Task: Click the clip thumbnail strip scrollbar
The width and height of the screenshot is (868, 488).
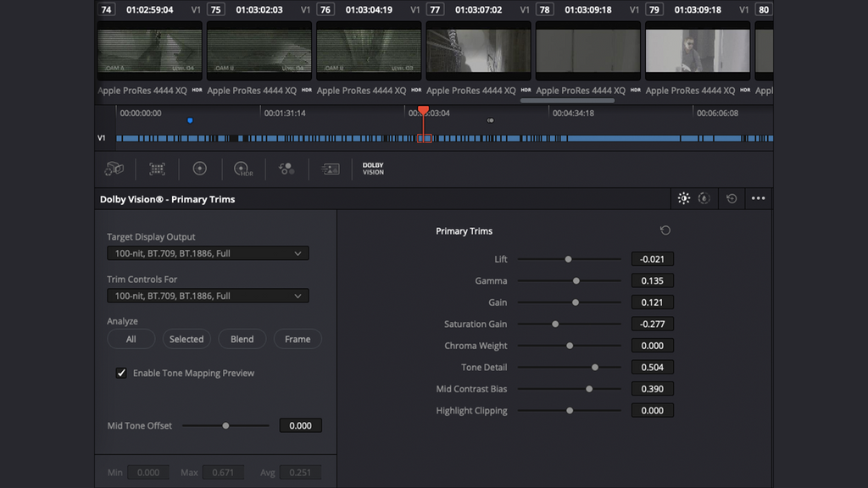Action: pos(567,101)
